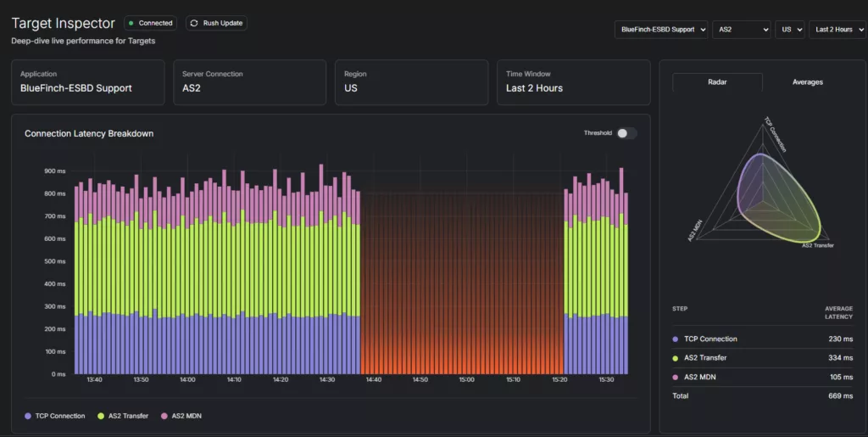The width and height of the screenshot is (868, 437).
Task: Change the Last 2 Hours time dropdown
Action: (x=837, y=30)
